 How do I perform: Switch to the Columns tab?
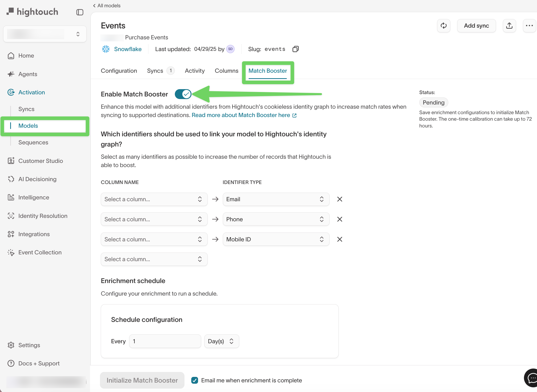click(226, 71)
